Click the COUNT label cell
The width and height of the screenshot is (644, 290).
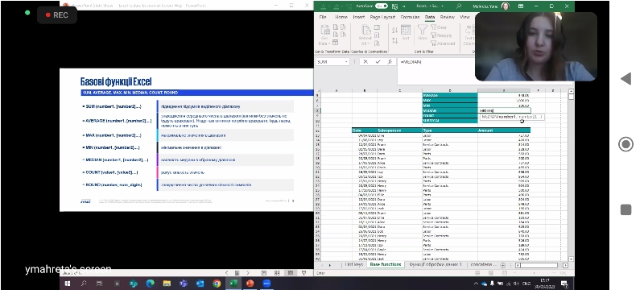450,115
